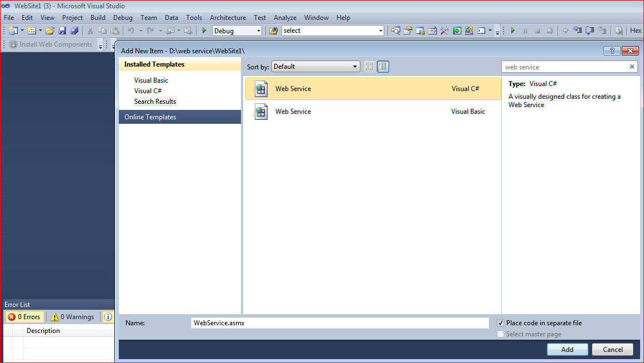Open the 'select' find combo box dropdown
Viewport: 644px width, 363px height.
pyautogui.click(x=380, y=31)
